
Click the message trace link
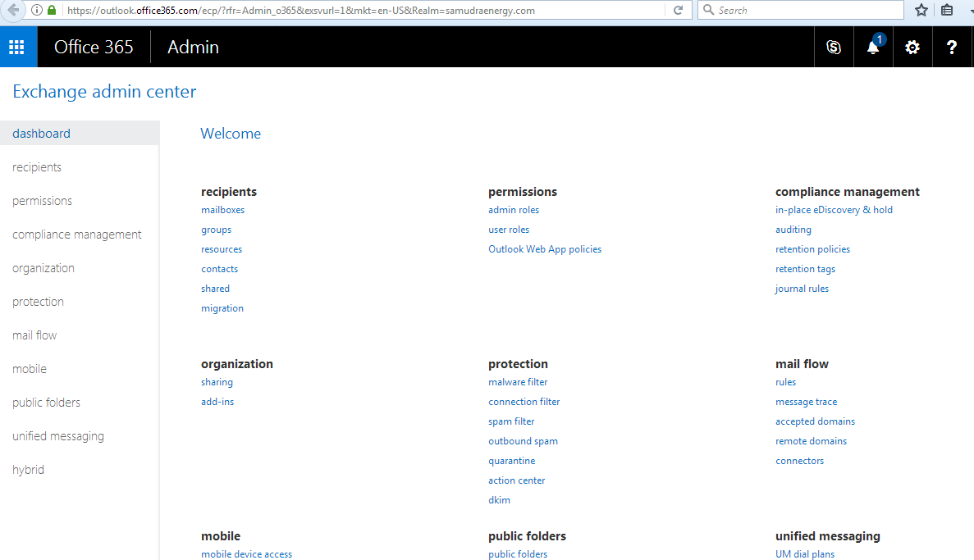[806, 402]
